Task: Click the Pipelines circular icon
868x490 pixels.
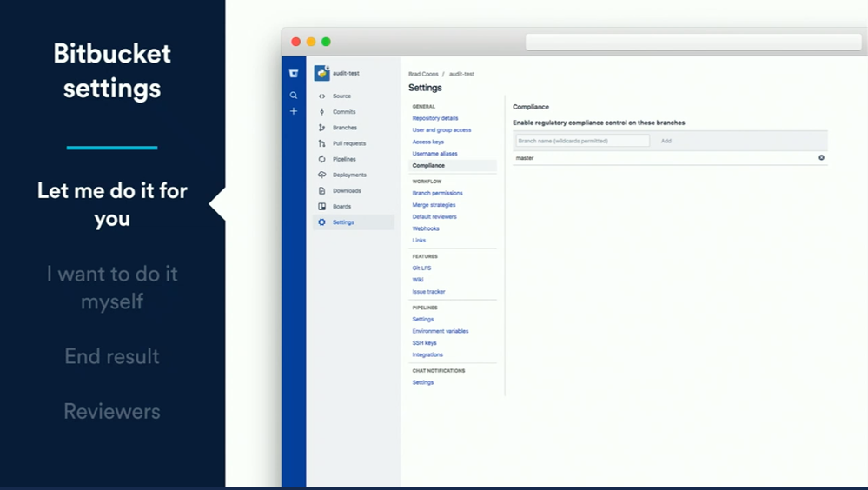Action: pos(321,159)
